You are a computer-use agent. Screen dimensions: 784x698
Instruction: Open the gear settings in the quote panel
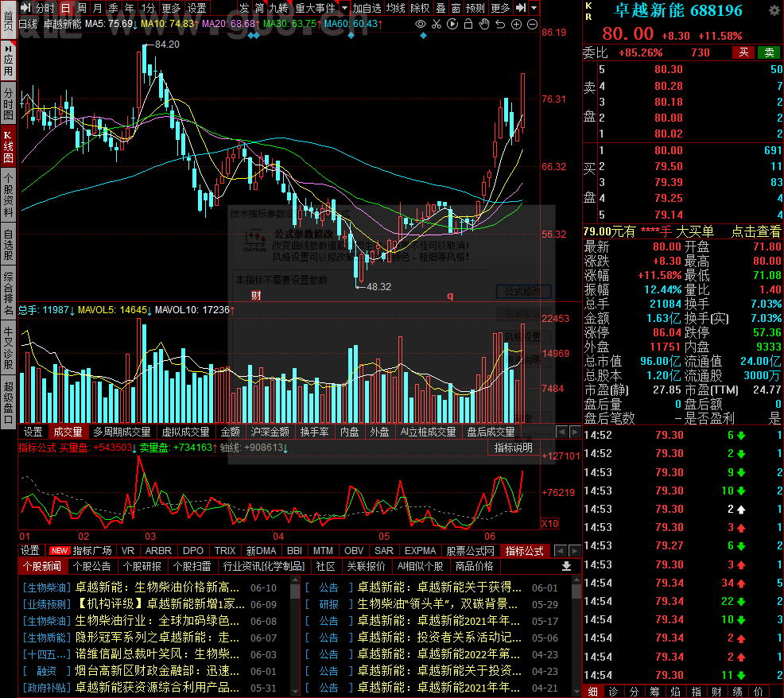774,10
